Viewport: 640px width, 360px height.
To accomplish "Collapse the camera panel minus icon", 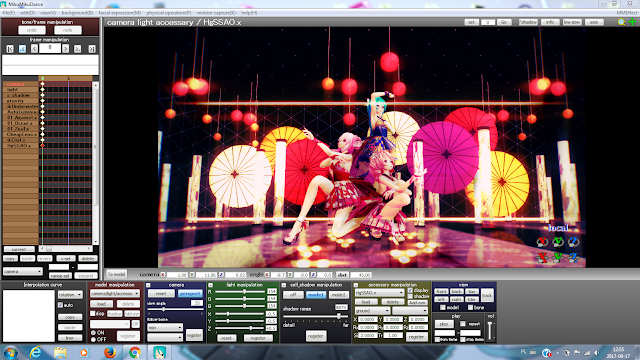I will [148, 285].
